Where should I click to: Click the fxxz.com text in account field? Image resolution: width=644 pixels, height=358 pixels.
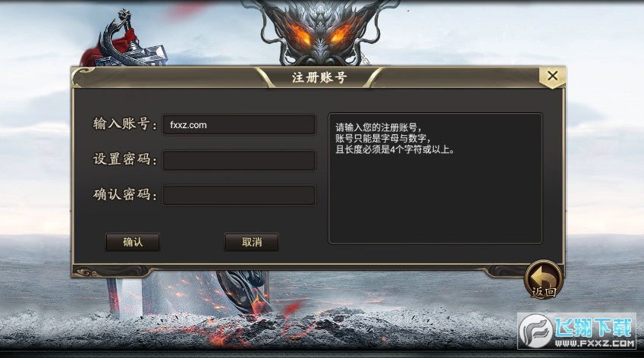[188, 125]
